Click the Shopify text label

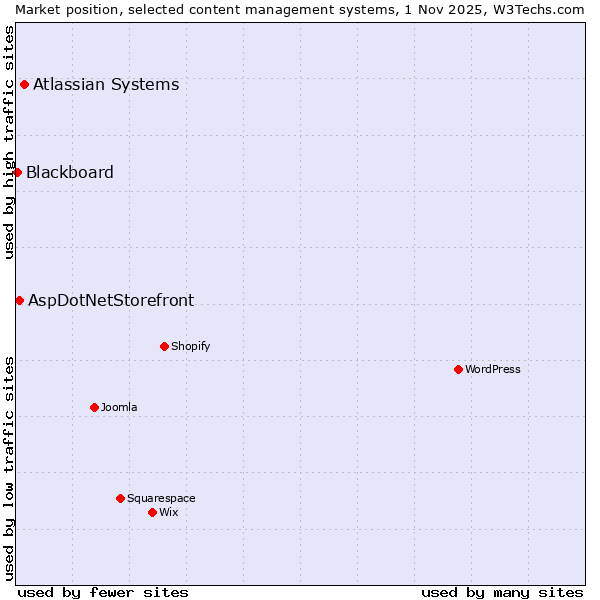tap(190, 346)
